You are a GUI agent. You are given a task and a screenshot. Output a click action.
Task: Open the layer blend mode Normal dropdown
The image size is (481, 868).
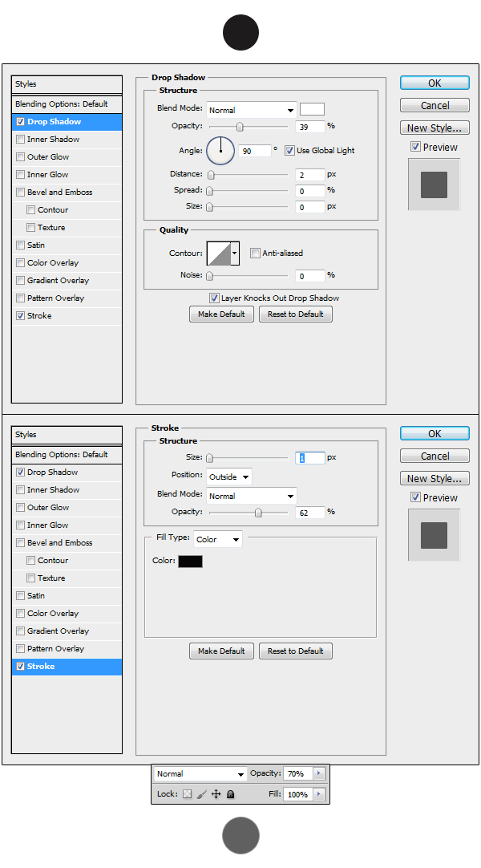[x=200, y=774]
